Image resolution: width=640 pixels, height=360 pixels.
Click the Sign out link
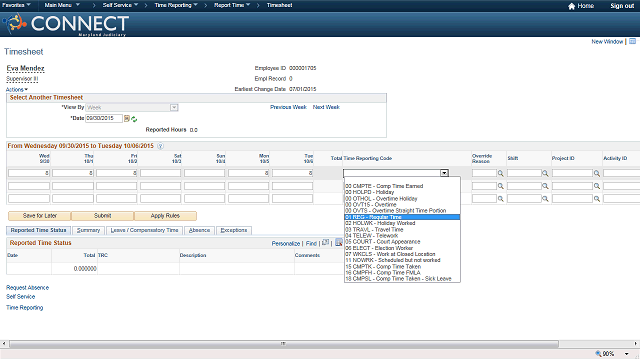pyautogui.click(x=622, y=6)
